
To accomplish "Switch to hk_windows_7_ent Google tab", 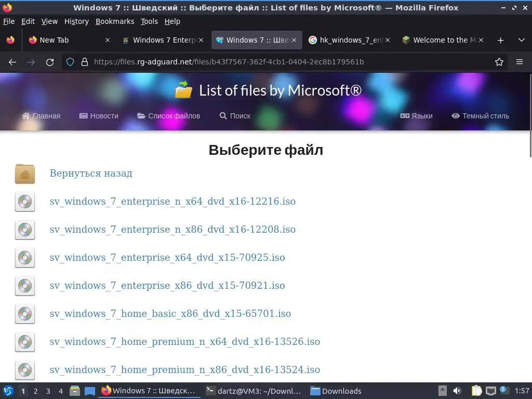I will tap(349, 40).
